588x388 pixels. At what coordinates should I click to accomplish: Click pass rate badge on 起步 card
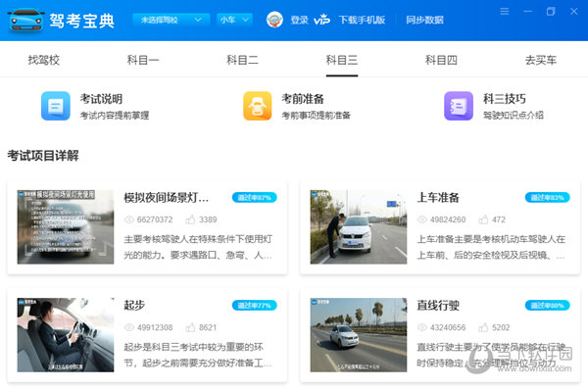(x=254, y=305)
